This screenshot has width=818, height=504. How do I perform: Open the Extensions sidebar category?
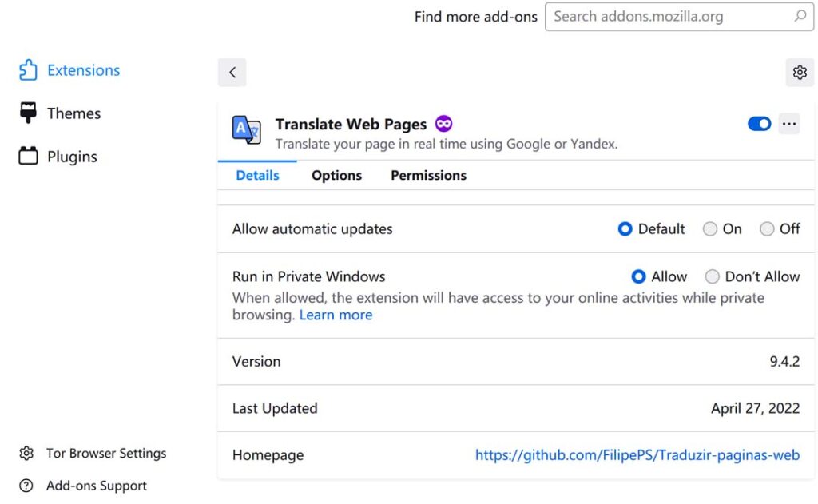tap(83, 70)
